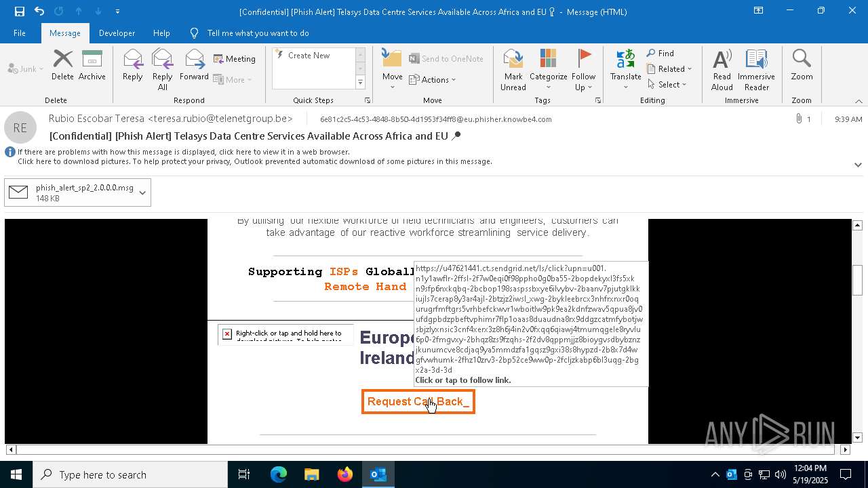Screen dimensions: 868x488
Task: Open Immersive Reader
Action: [757, 70]
